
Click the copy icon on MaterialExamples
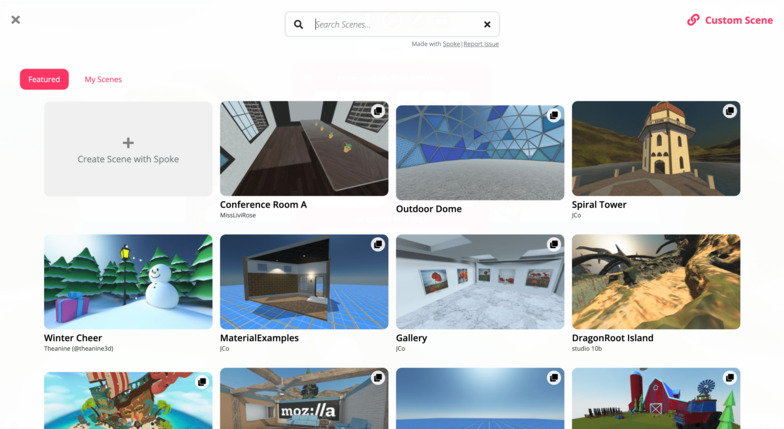(x=378, y=244)
